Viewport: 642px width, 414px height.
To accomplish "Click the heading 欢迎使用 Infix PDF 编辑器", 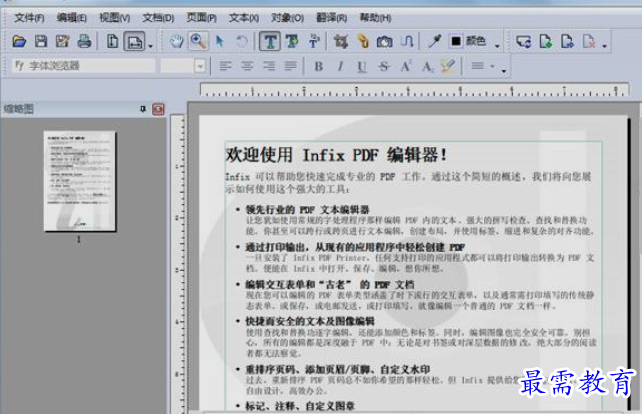I will click(336, 155).
